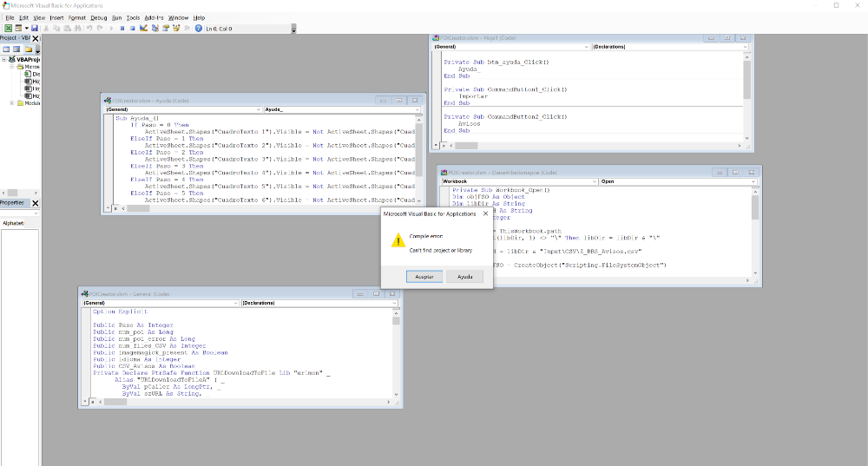Click the Toolbox toolbar icon
The height and width of the screenshot is (466, 868).
(x=187, y=29)
